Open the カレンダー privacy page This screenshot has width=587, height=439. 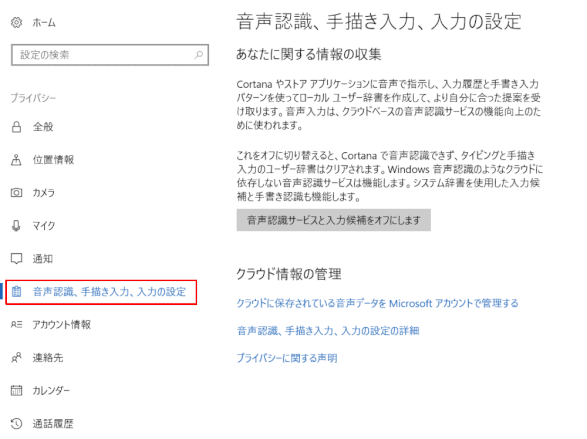tap(51, 390)
